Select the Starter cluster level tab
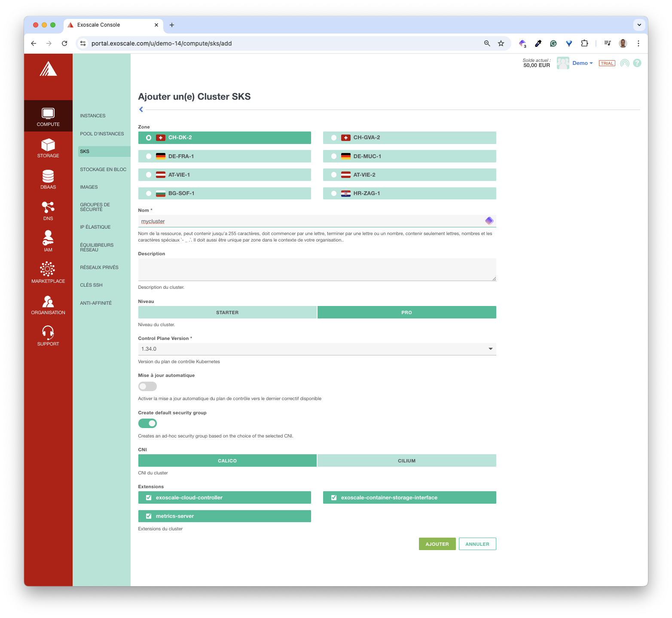This screenshot has height=618, width=672. pyautogui.click(x=227, y=312)
